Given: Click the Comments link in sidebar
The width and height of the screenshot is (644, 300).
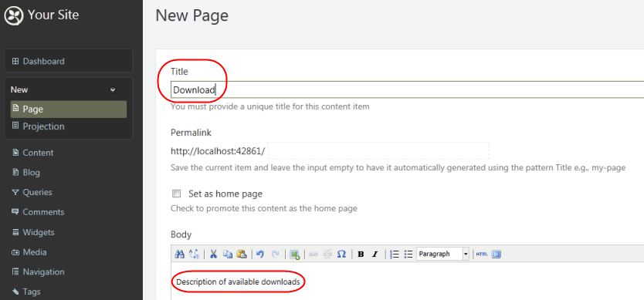Looking at the screenshot, I should click(x=43, y=212).
